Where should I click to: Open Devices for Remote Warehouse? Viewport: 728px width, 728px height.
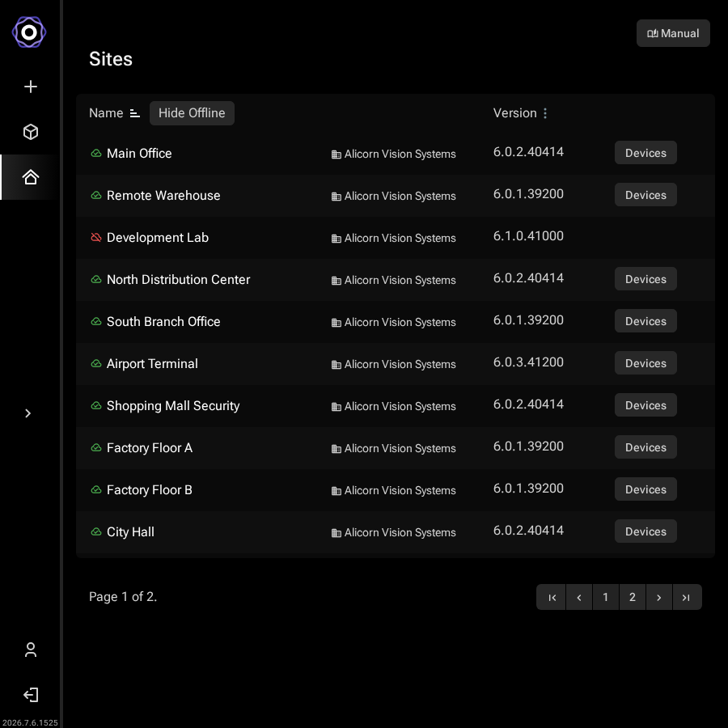click(645, 195)
